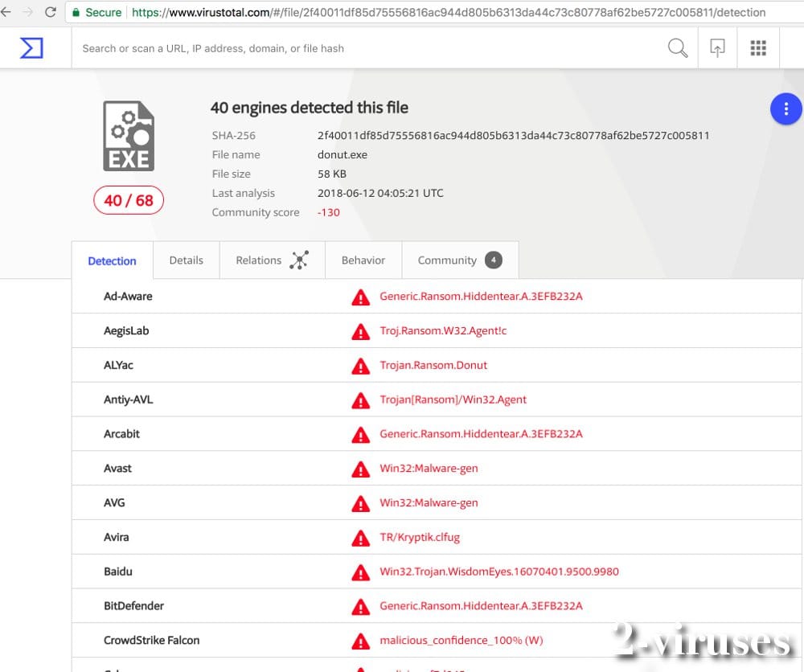Click the Baidu engine name
This screenshot has height=672, width=804.
pyautogui.click(x=118, y=571)
